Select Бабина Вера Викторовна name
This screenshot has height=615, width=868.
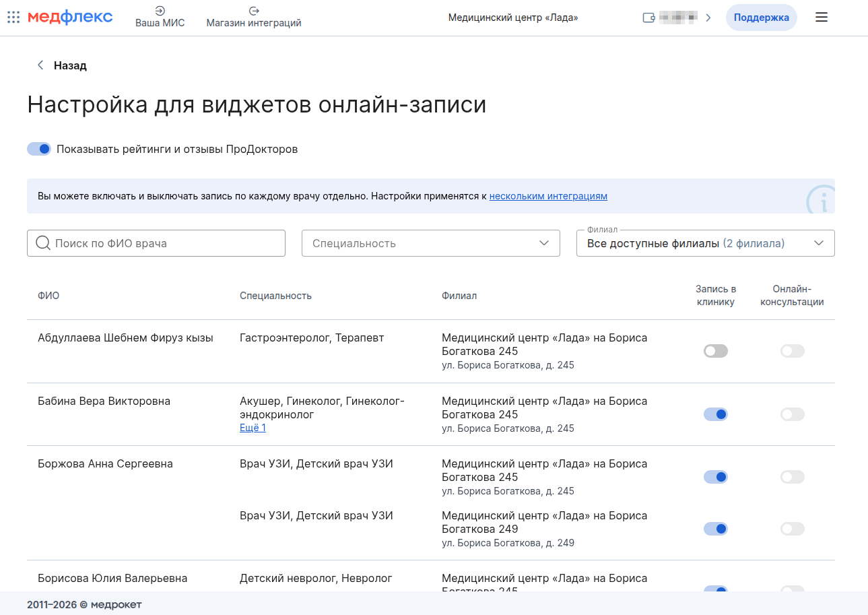104,401
